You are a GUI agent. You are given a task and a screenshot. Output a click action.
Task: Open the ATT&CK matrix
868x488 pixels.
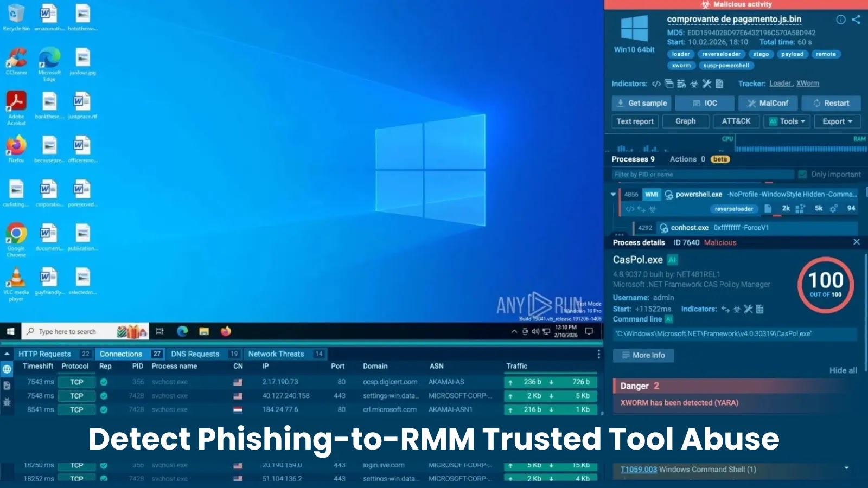[736, 121]
